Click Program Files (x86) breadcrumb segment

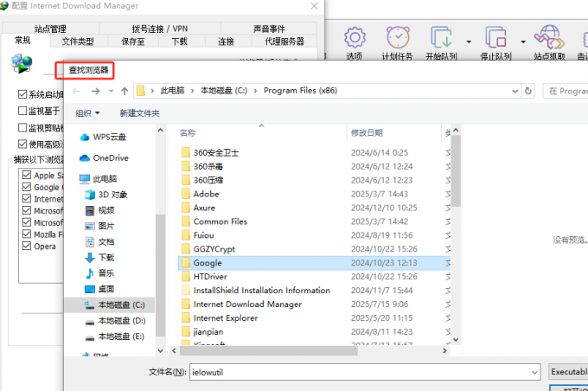coord(300,91)
